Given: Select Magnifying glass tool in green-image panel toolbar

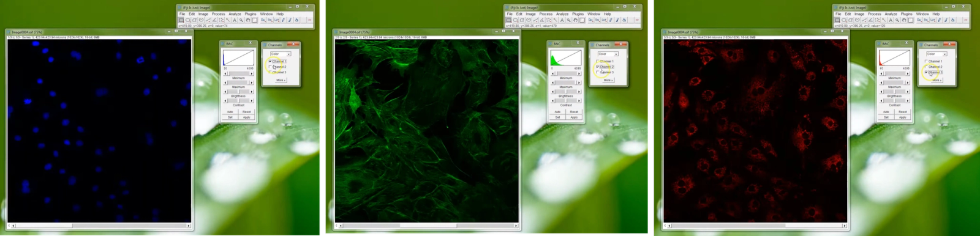Looking at the screenshot, I should point(569,20).
